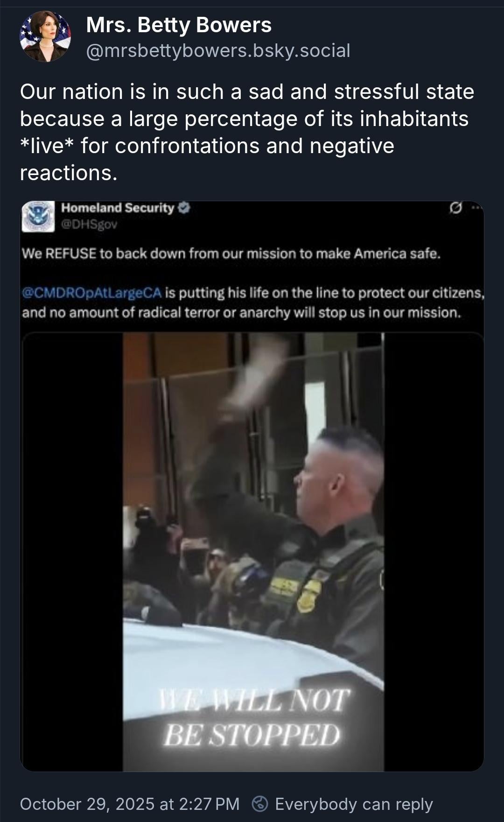The height and width of the screenshot is (822, 504).
Task: Click the 'We REFUSE to back down' tweet text
Action: (x=231, y=253)
